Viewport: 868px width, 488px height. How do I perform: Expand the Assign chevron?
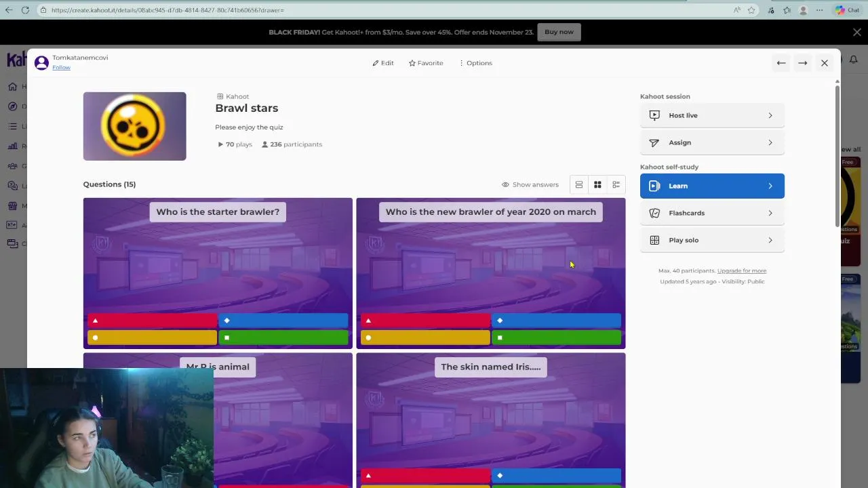[x=770, y=142]
